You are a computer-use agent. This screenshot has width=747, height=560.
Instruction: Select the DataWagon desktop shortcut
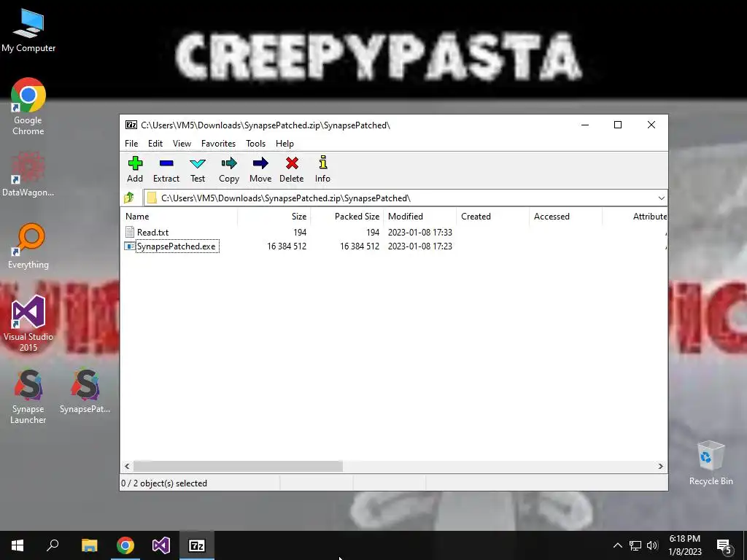click(x=28, y=174)
